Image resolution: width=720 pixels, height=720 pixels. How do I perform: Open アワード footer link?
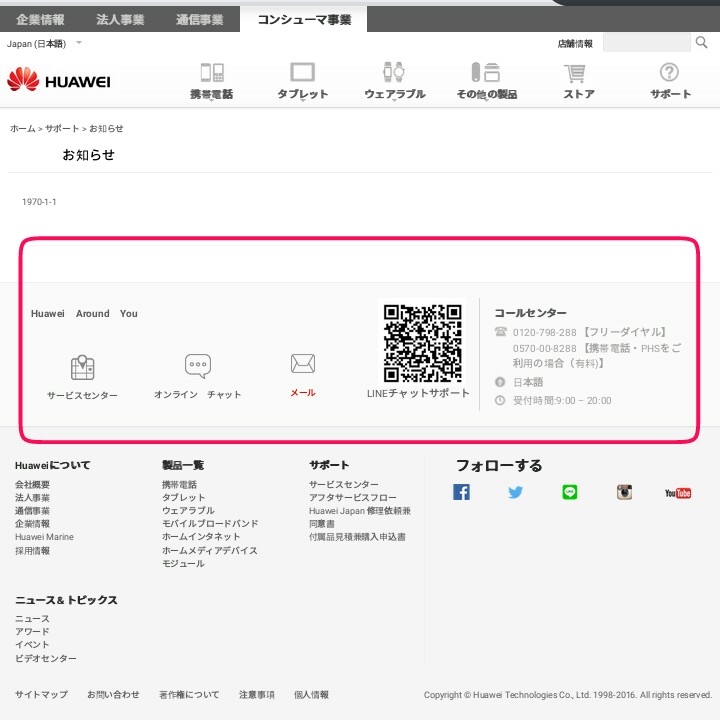tap(32, 632)
